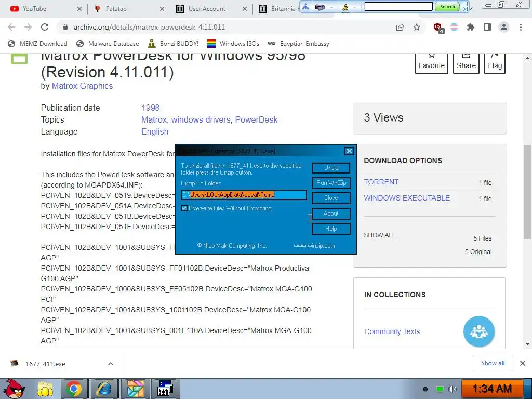
Task: Open the Extensions puzzle piece menu
Action: [471, 27]
